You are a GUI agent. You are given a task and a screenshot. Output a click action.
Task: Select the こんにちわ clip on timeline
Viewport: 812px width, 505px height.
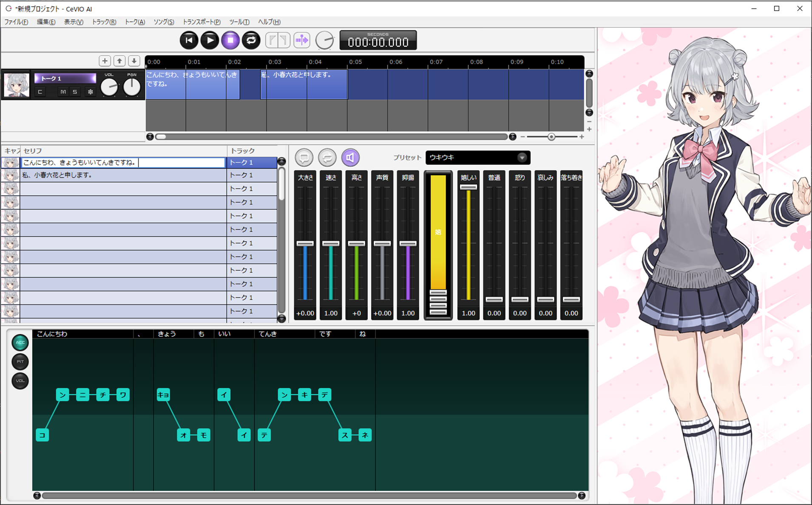point(193,85)
